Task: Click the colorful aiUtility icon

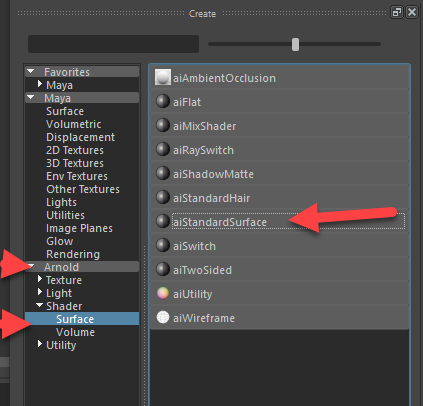Action: click(x=163, y=293)
